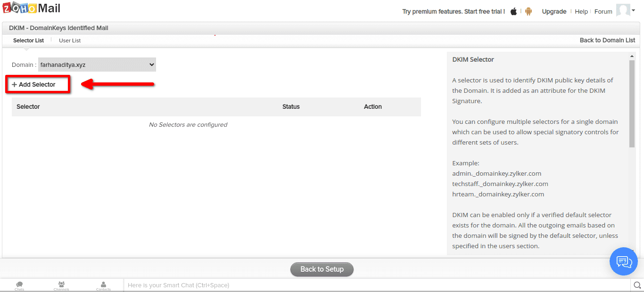The width and height of the screenshot is (644, 292).
Task: Click the Android app download icon
Action: 528,11
